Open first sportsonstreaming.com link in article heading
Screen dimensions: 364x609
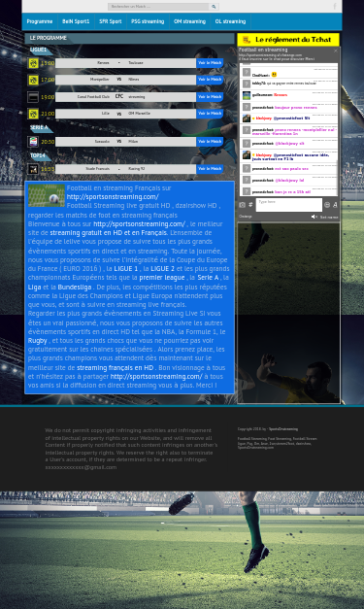coord(113,197)
